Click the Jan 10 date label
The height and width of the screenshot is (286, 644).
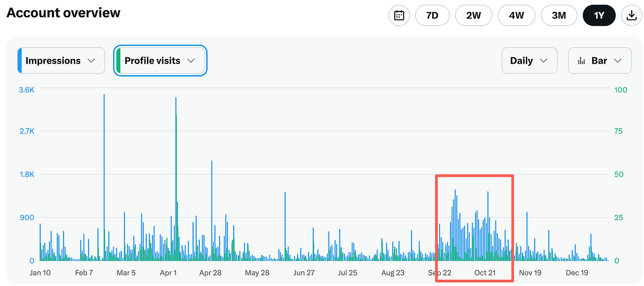pyautogui.click(x=40, y=273)
